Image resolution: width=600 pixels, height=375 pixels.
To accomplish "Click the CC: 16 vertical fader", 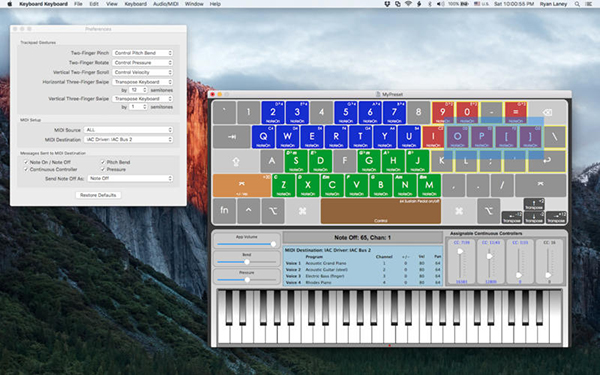I will (x=548, y=262).
